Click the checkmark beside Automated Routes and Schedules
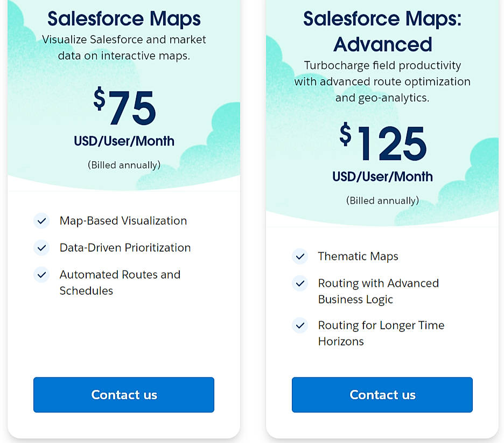This screenshot has width=504, height=443. [x=41, y=275]
